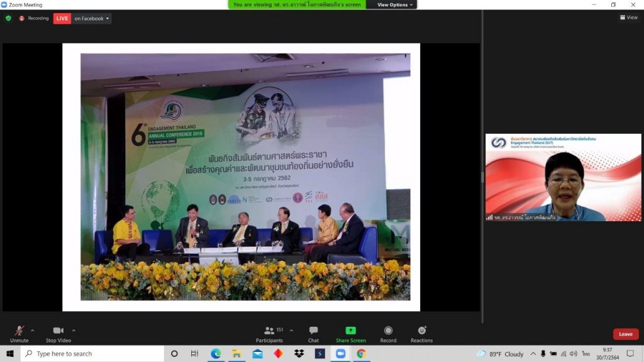This screenshot has height=362, width=644.
Task: Open the View Options dropdown
Action: coord(395,4)
